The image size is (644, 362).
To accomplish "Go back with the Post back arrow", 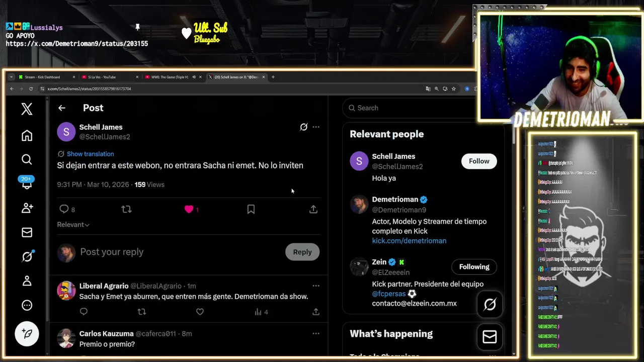I will pos(61,108).
